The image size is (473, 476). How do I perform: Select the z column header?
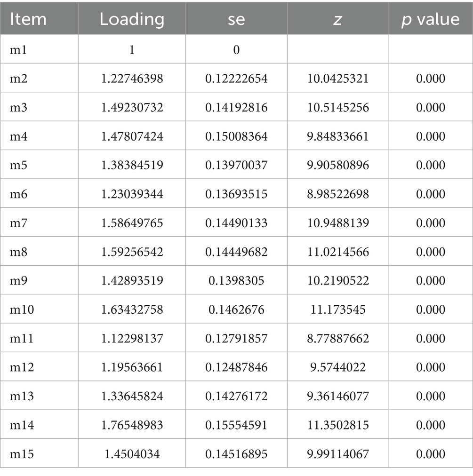337,19
